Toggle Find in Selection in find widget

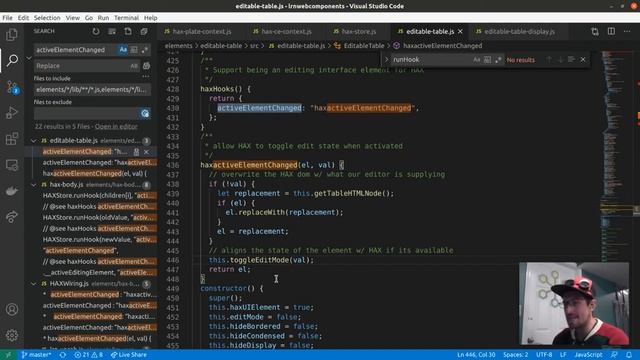(x=571, y=60)
